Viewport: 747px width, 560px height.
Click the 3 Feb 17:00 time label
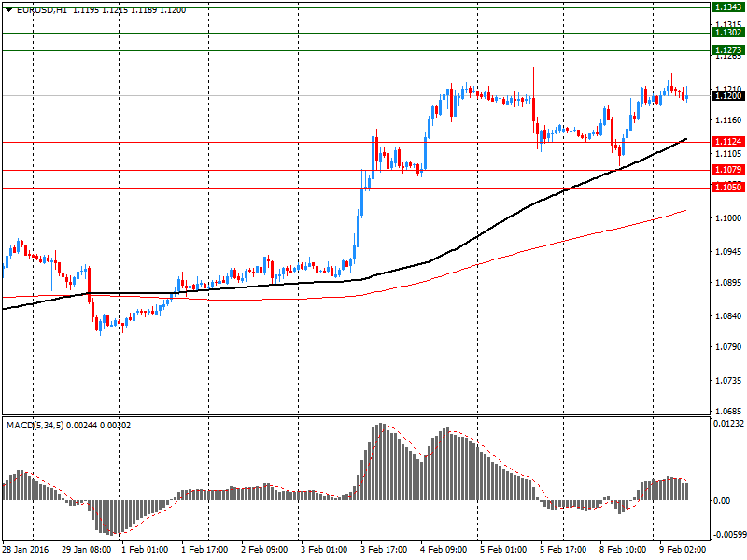click(x=384, y=550)
